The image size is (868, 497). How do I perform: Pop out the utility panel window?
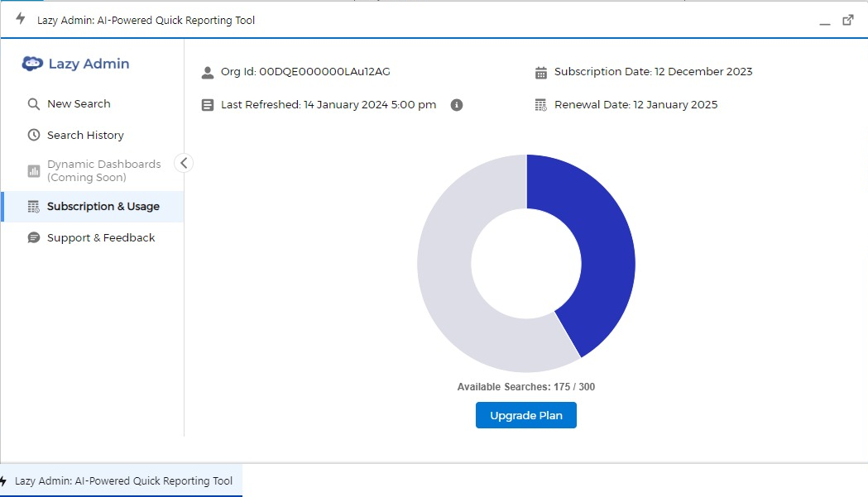[x=848, y=20]
